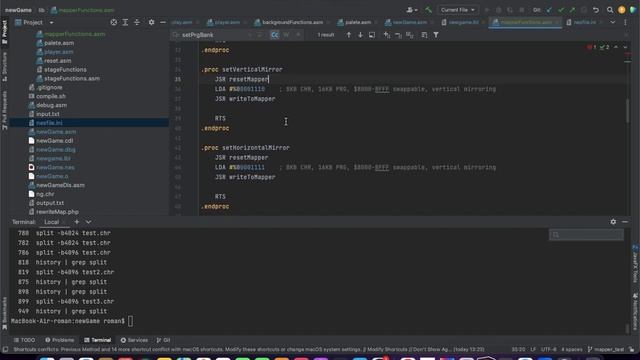Select stageFunctions.asm in project tree
640x360 pixels.
pyautogui.click(x=71, y=78)
